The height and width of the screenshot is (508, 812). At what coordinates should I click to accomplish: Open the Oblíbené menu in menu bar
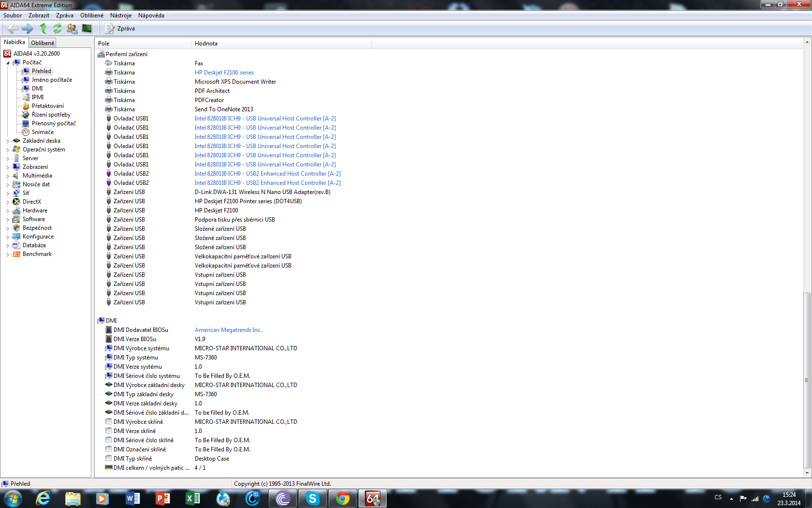tap(92, 15)
